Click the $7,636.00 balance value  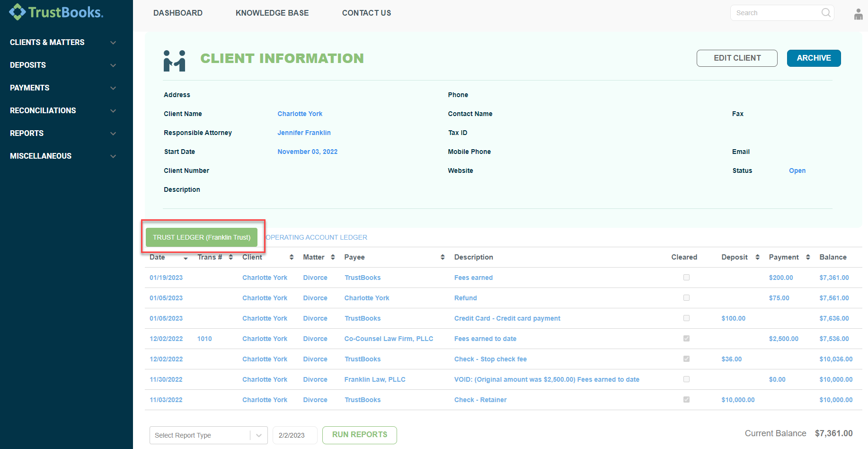pyautogui.click(x=834, y=318)
